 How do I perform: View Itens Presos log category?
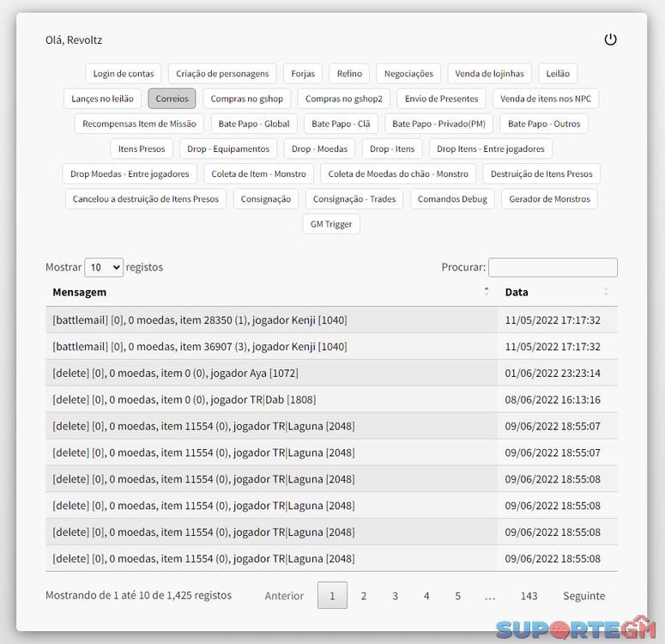(x=142, y=149)
